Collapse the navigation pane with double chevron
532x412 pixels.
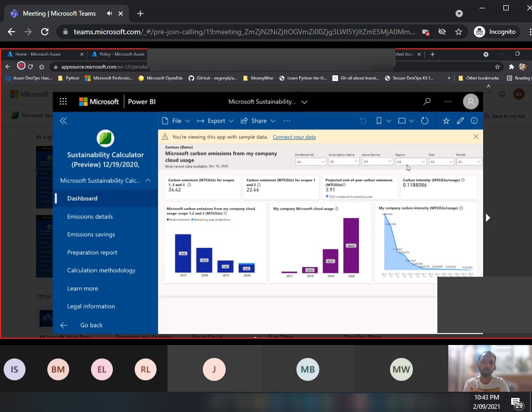[x=63, y=121]
